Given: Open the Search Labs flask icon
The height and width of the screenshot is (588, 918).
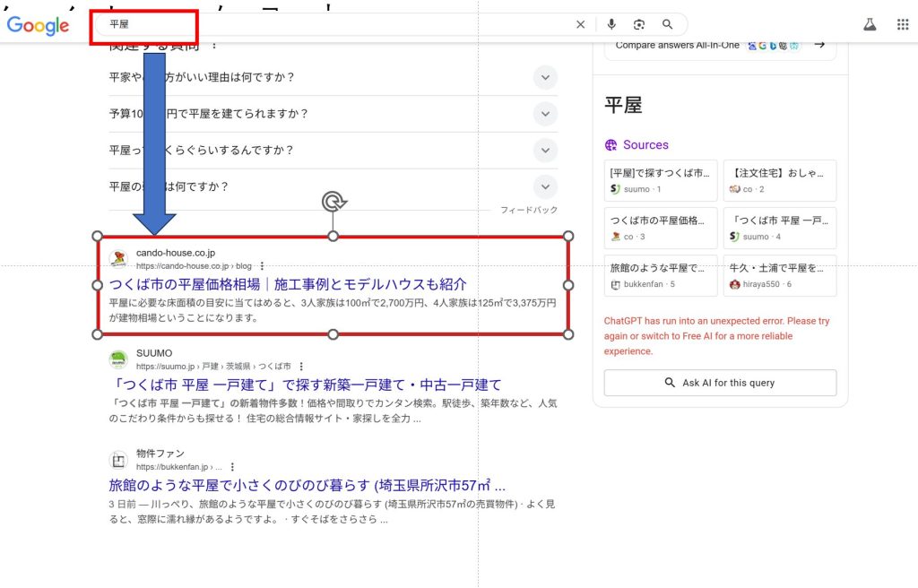Looking at the screenshot, I should click(x=870, y=24).
